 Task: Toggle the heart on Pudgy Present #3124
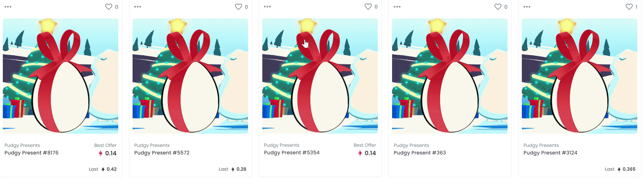click(629, 7)
